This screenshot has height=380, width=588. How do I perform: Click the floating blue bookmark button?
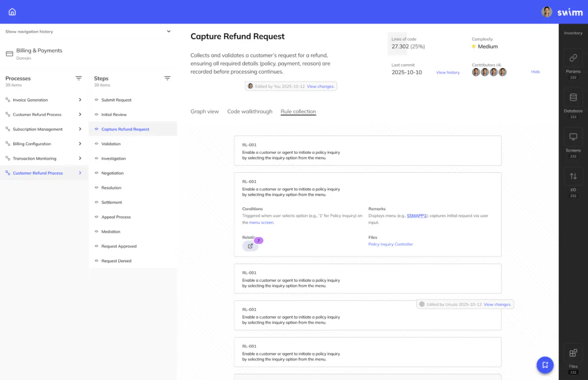544,365
